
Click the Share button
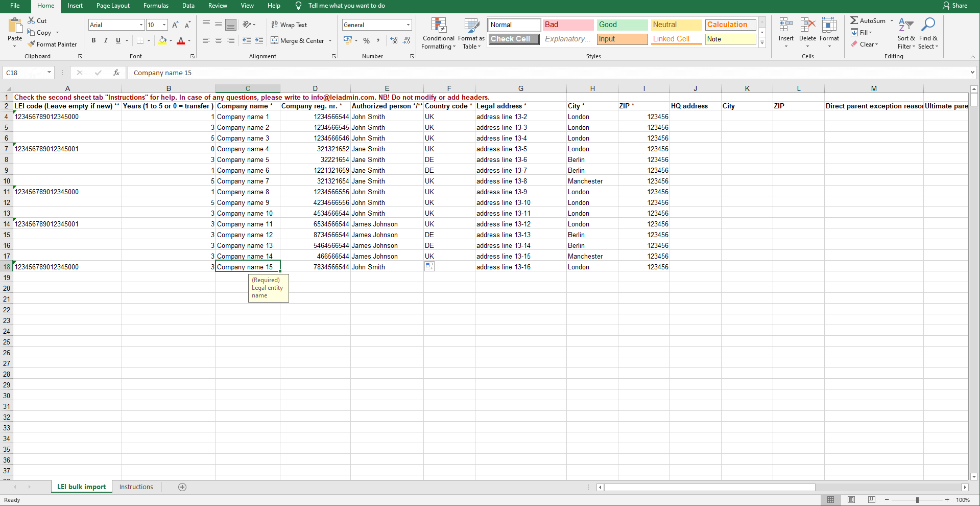(955, 6)
